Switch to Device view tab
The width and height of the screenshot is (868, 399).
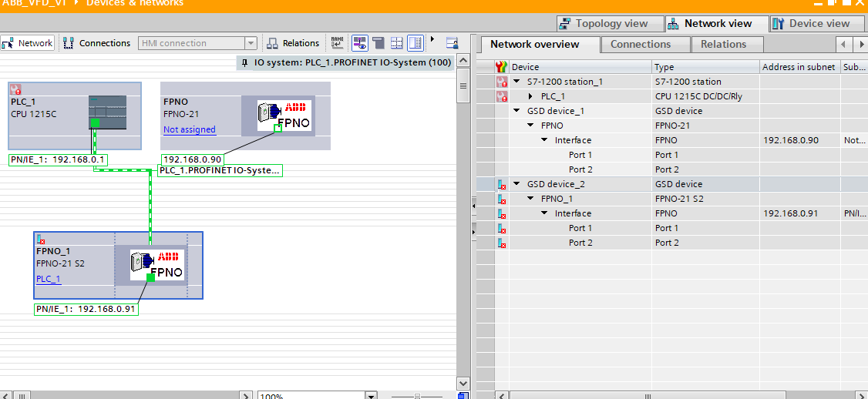coord(818,23)
